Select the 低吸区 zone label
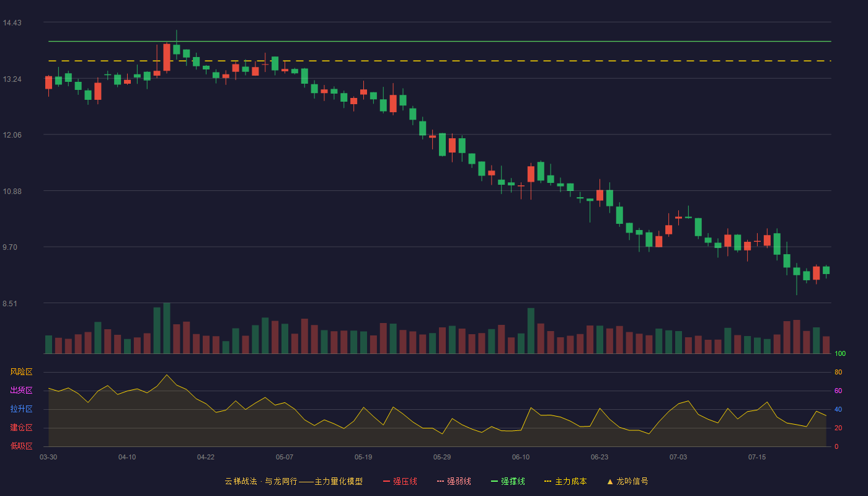 click(21, 446)
